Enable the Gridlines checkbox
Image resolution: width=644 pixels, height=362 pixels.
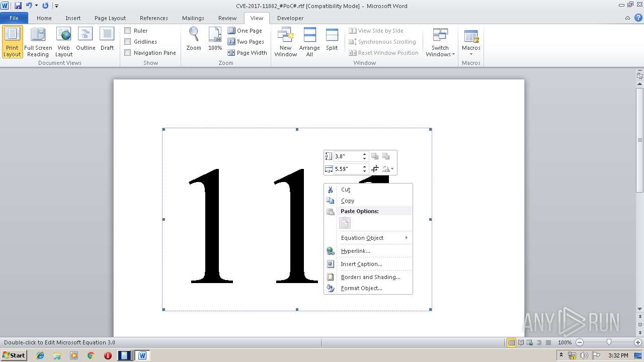(128, 42)
